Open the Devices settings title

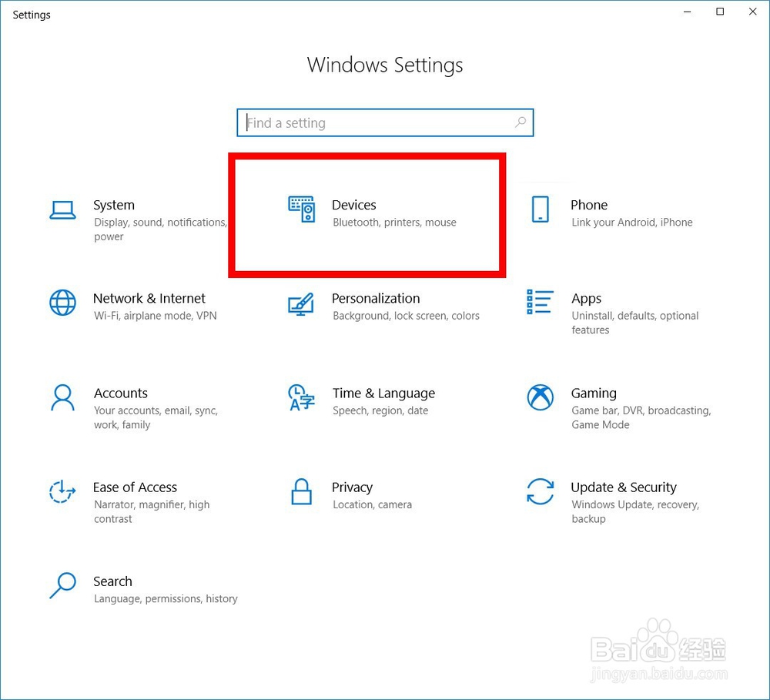pyautogui.click(x=354, y=205)
